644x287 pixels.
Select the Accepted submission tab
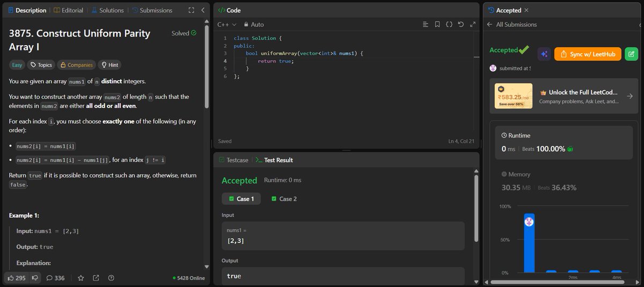pos(504,10)
